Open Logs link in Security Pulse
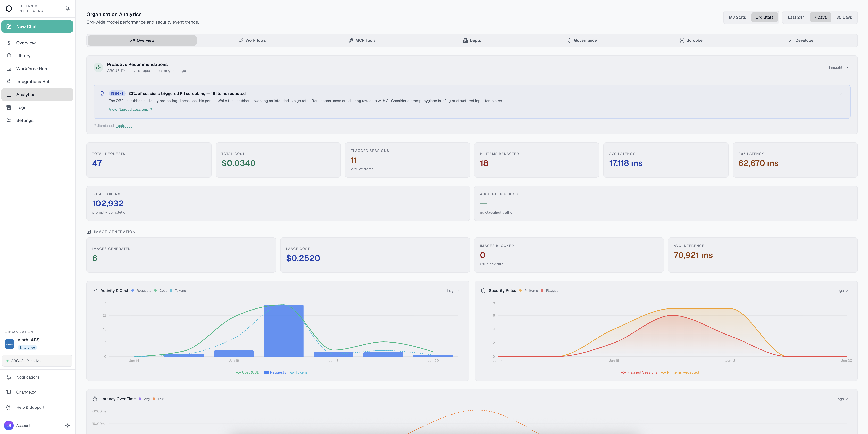The width and height of the screenshot is (868, 434). click(842, 291)
